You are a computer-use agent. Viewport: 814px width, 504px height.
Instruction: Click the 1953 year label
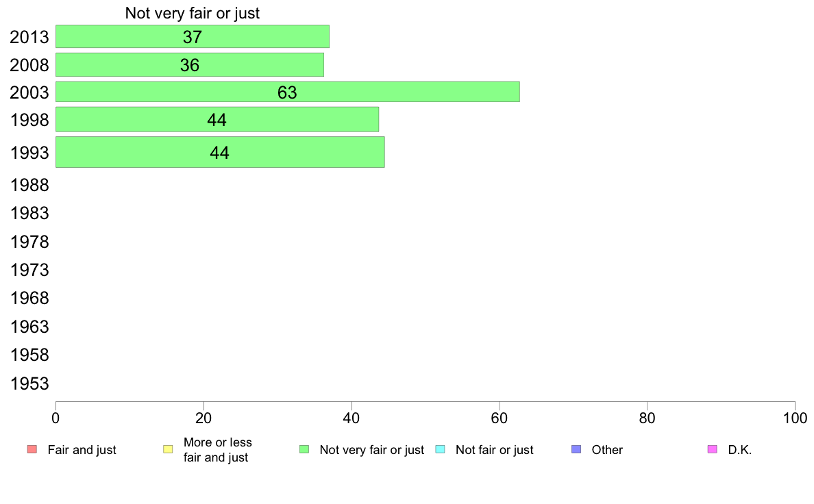pos(29,383)
